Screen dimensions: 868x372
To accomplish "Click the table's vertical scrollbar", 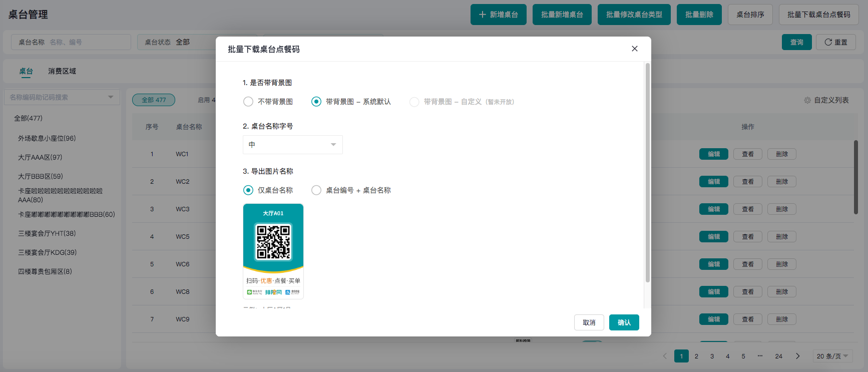I will pos(856,177).
